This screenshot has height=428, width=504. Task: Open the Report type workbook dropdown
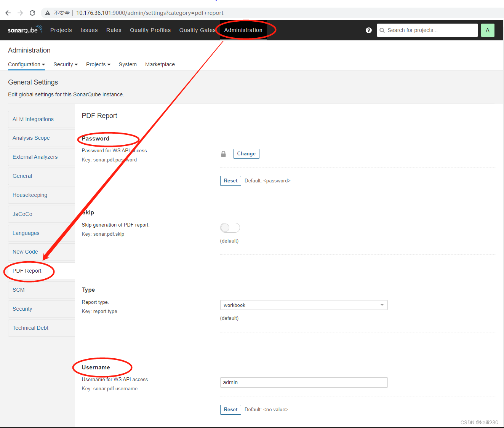point(304,305)
